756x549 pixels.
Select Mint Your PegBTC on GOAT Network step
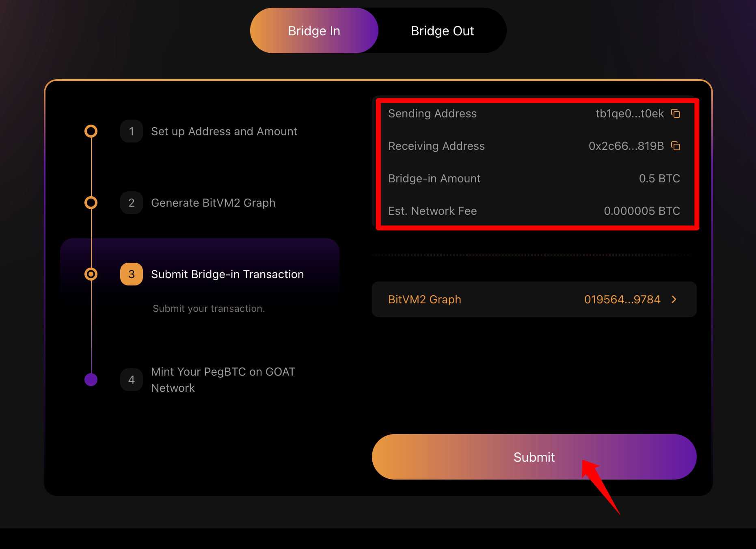(x=223, y=380)
